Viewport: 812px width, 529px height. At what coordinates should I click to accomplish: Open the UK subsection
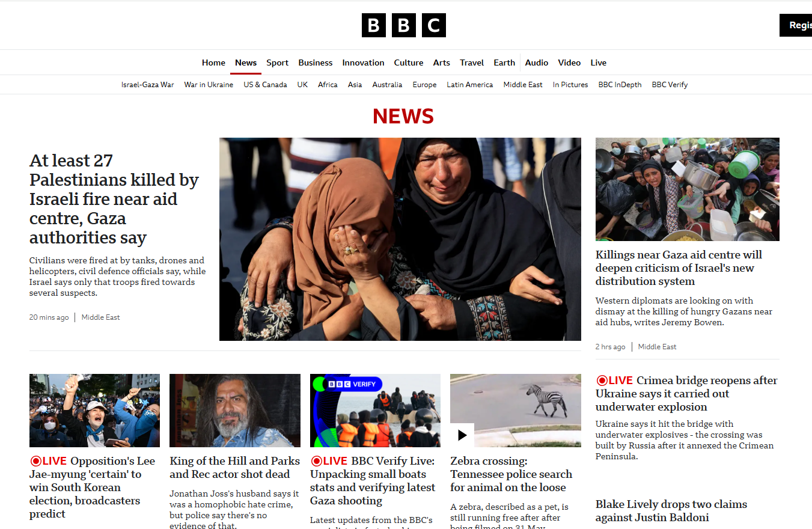302,85
